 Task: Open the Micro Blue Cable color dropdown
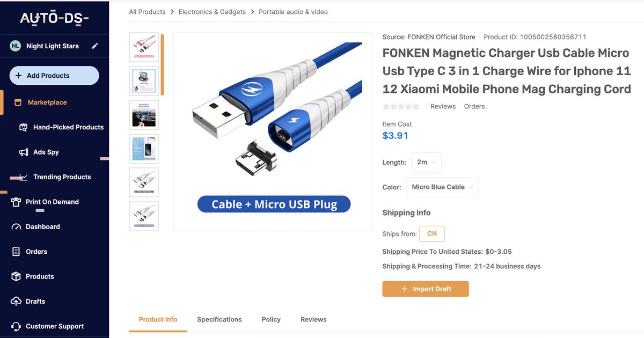[442, 187]
